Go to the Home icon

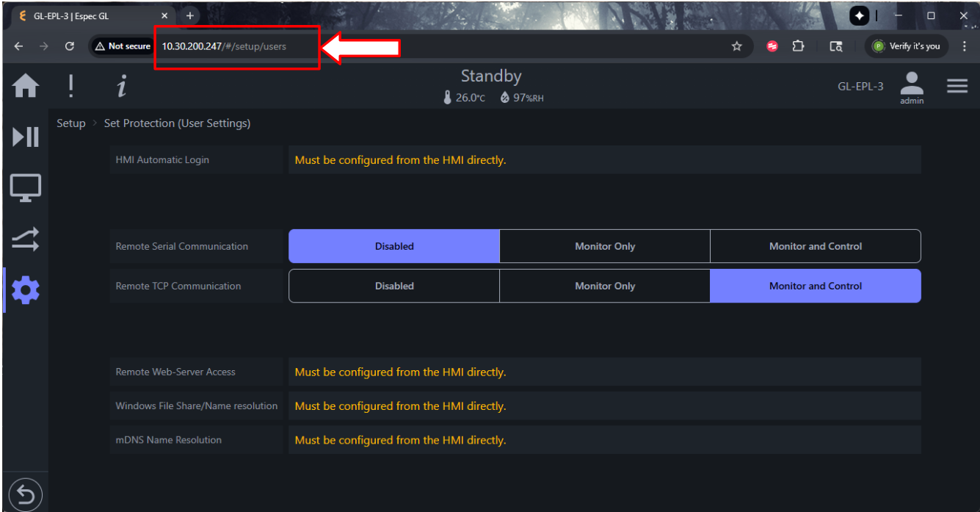(26, 87)
